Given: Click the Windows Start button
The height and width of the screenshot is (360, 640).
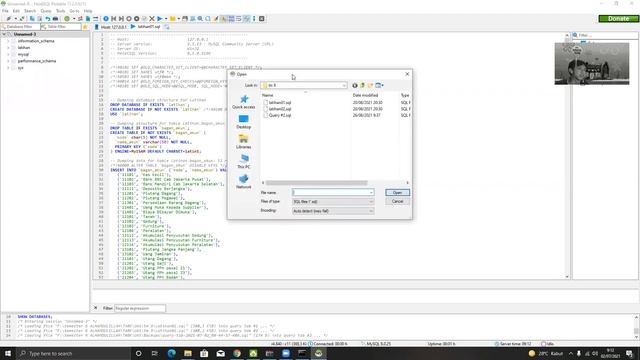Looking at the screenshot, I should [x=8, y=353].
